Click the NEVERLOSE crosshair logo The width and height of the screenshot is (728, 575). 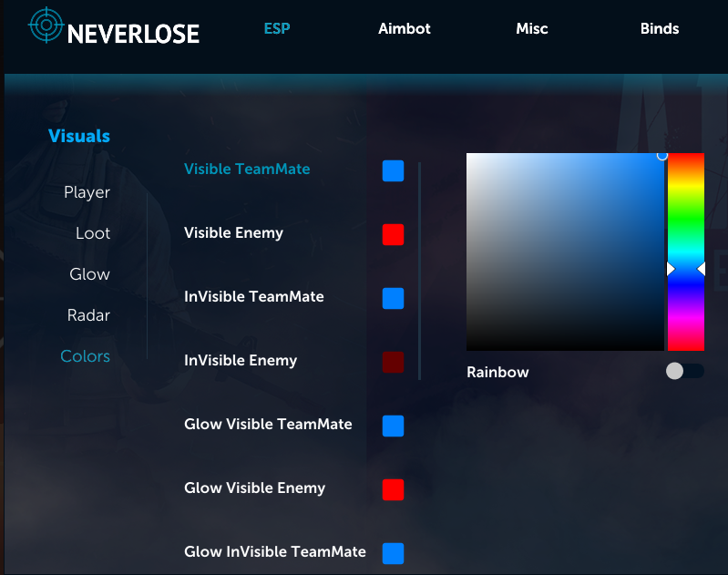(x=46, y=25)
